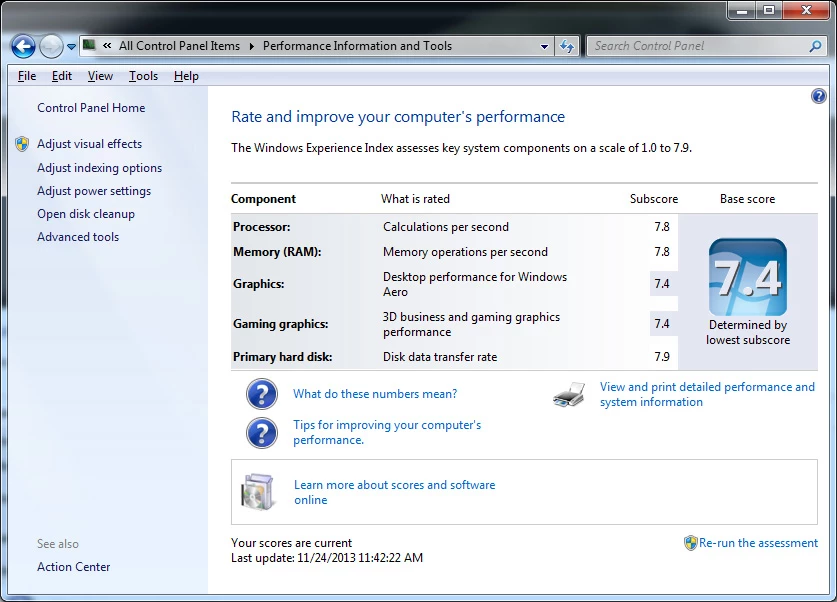
Task: Click Performance Information and Tools breadcrumb
Action: [x=357, y=46]
